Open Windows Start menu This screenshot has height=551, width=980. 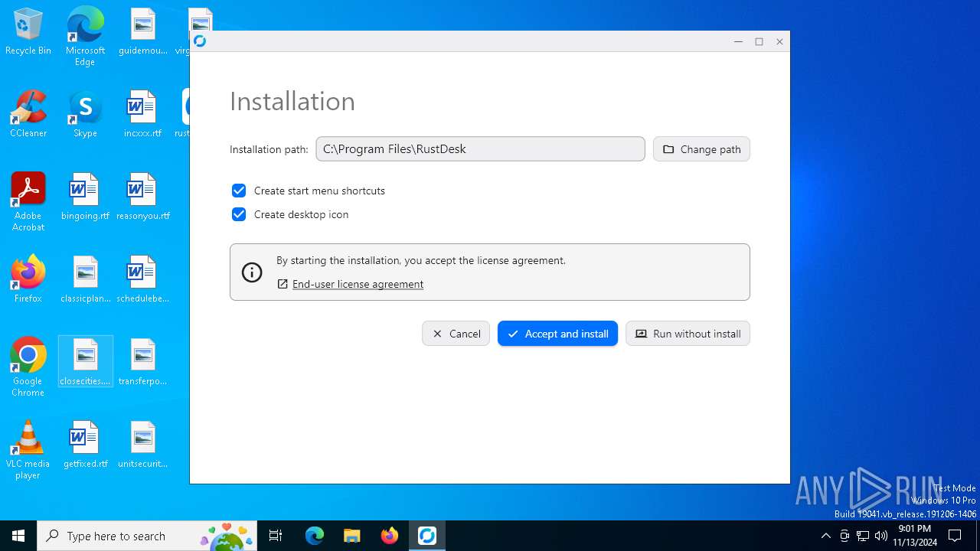[x=18, y=536]
